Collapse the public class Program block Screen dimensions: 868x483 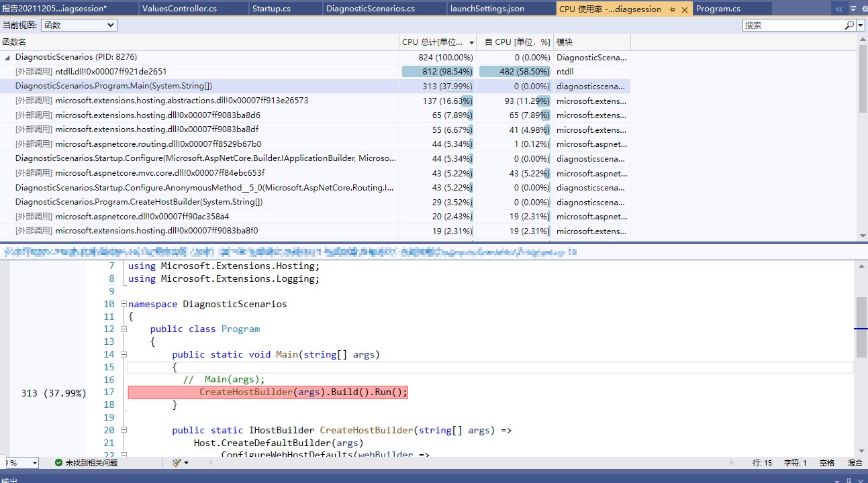(124, 329)
